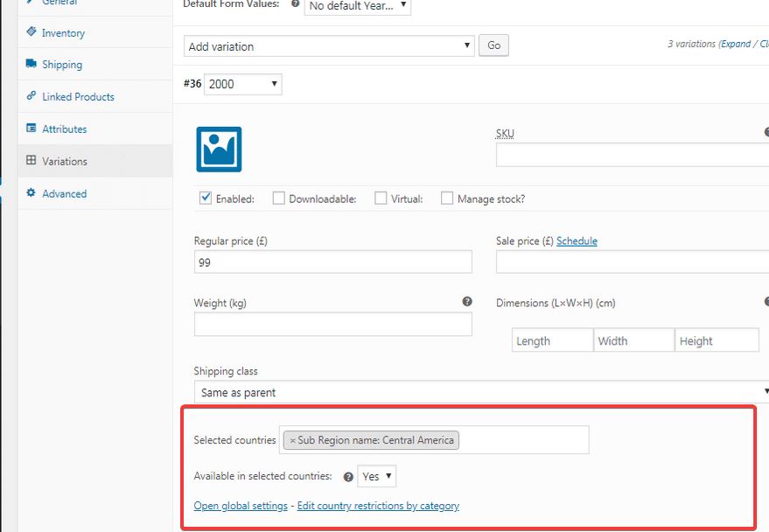Open the Add variation dropdown

329,46
